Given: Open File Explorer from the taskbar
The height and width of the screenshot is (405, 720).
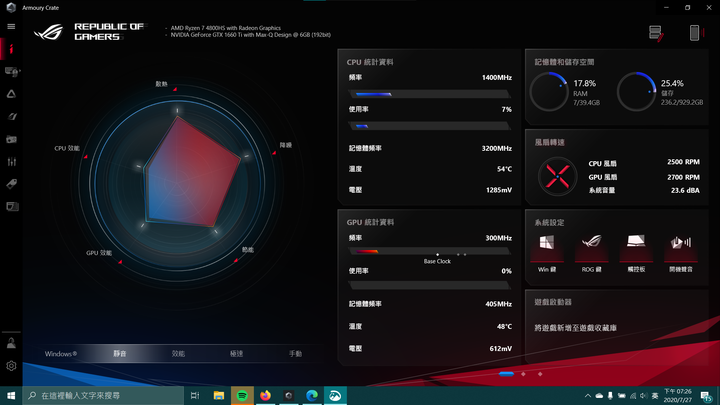Looking at the screenshot, I should point(219,395).
